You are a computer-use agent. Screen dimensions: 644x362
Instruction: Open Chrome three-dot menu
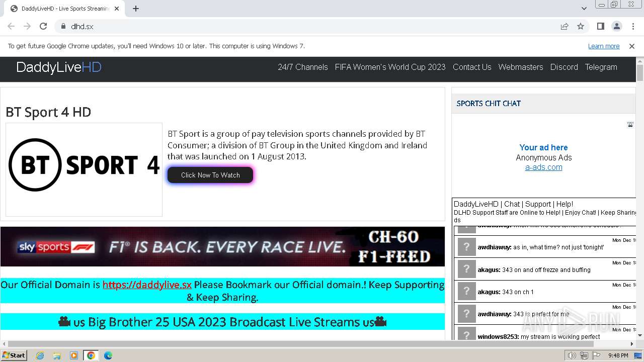(x=632, y=26)
